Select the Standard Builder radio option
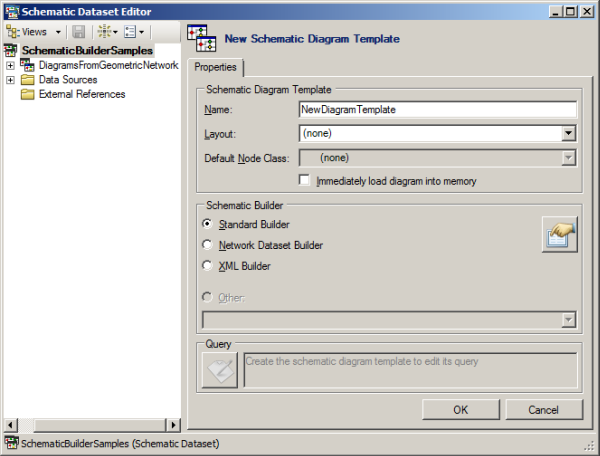 (x=208, y=224)
